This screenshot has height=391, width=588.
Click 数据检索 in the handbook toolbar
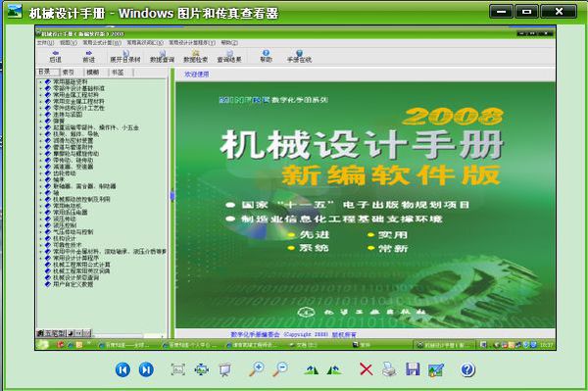coord(195,56)
